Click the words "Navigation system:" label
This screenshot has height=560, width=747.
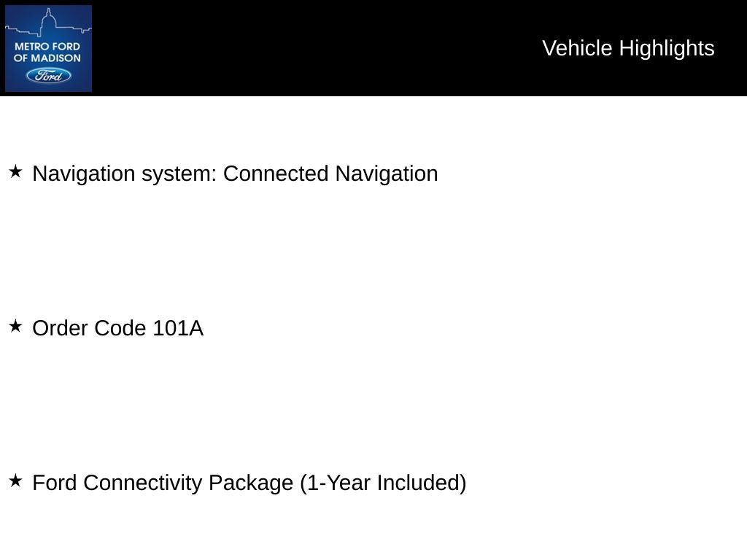click(x=125, y=174)
